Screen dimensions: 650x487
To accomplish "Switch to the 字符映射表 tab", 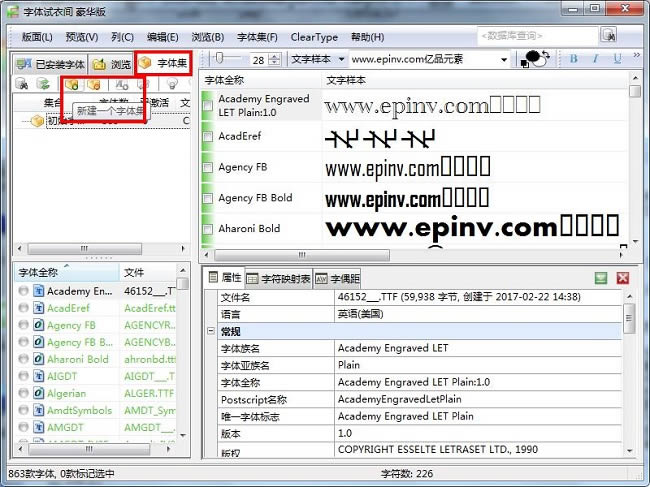I will coord(279,278).
